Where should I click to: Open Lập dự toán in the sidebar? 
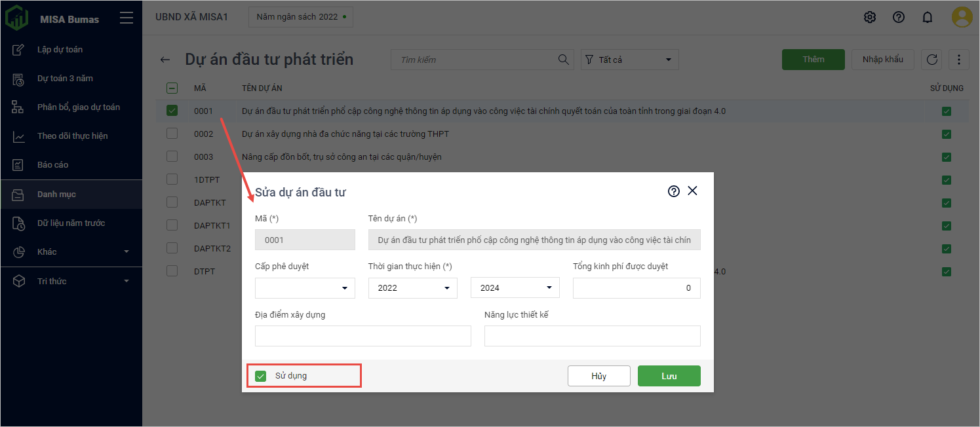tap(60, 50)
